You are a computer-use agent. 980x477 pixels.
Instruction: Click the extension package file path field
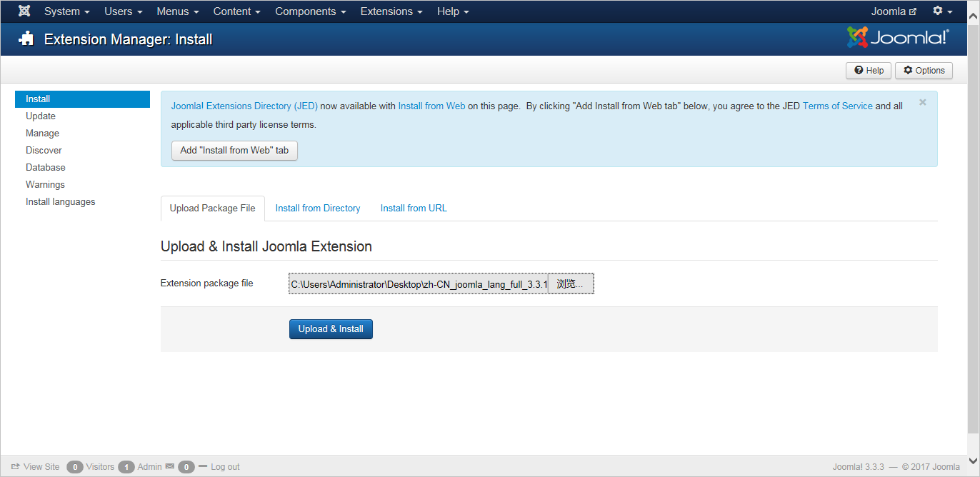tap(418, 284)
